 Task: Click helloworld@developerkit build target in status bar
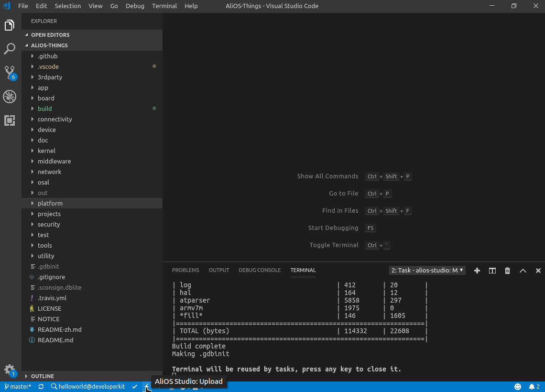tap(88, 386)
